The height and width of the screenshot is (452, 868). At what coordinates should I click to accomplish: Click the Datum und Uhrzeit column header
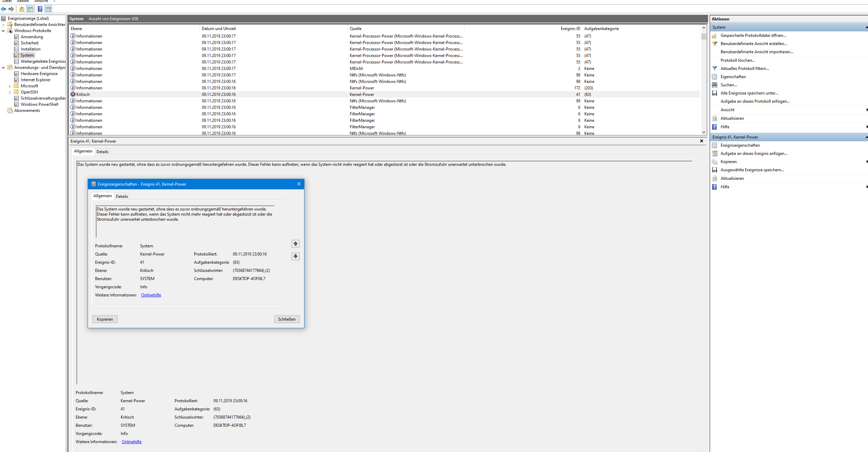pyautogui.click(x=219, y=29)
